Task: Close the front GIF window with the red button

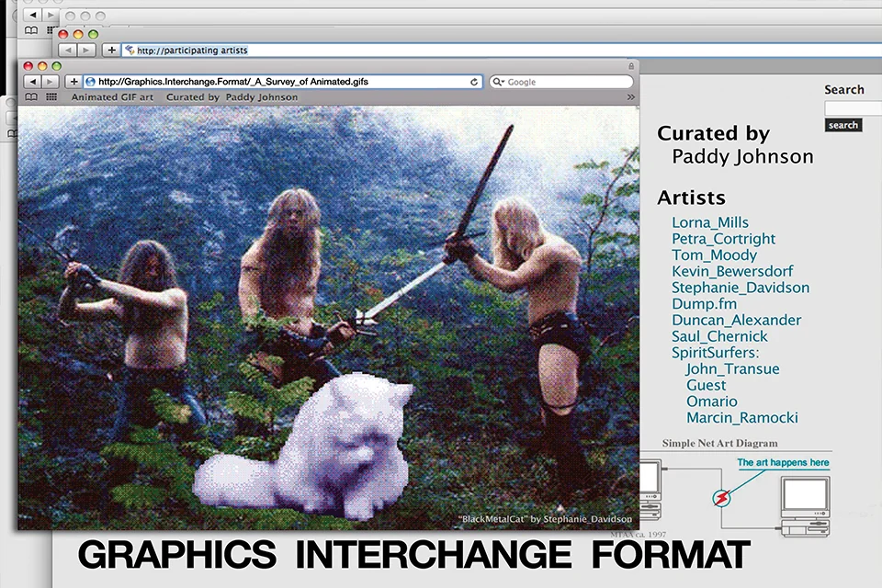Action: (28, 66)
